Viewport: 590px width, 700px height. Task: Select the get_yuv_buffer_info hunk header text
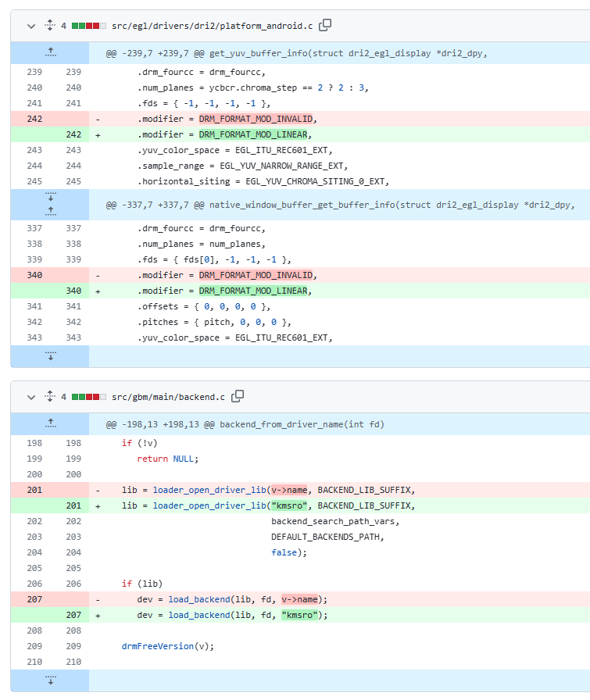[297, 53]
